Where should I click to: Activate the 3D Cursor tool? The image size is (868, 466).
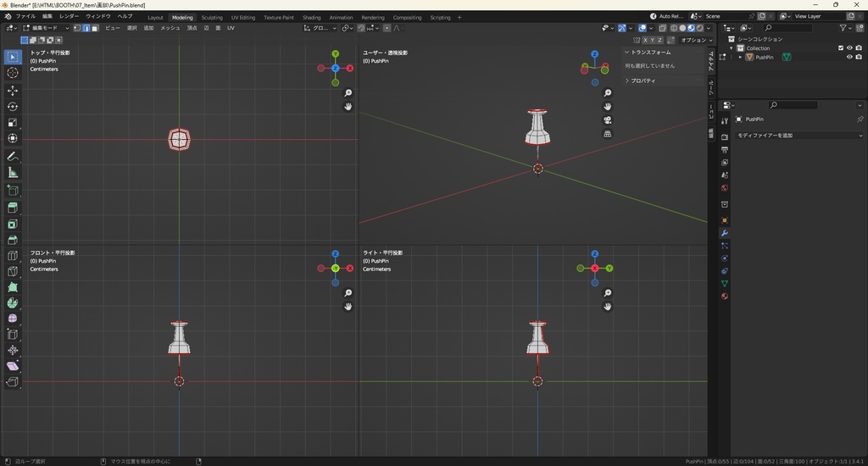click(13, 73)
